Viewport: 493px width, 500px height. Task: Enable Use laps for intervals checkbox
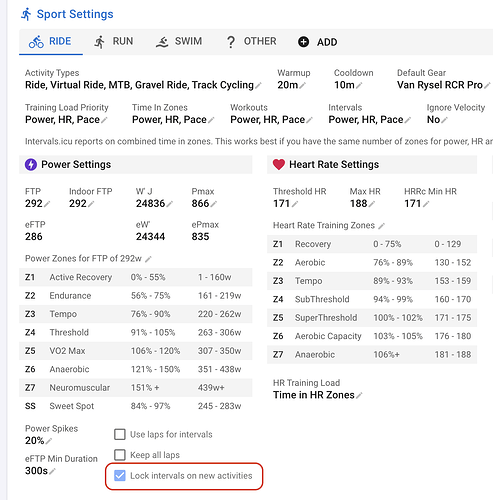(x=120, y=434)
